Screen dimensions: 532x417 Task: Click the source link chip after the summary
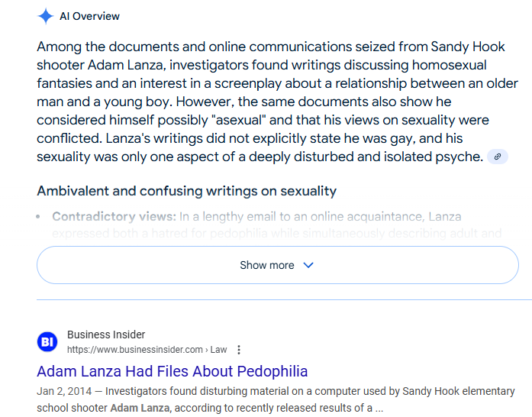[497, 157]
